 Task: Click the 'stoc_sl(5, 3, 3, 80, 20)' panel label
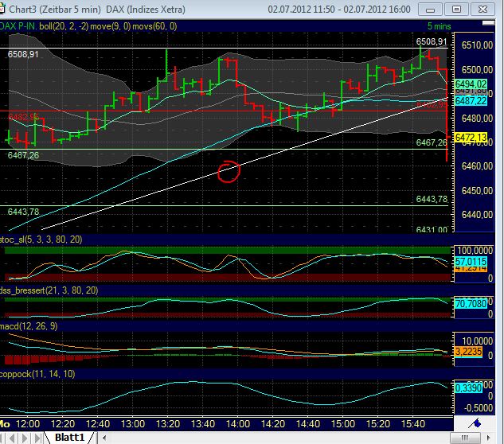coord(41,240)
